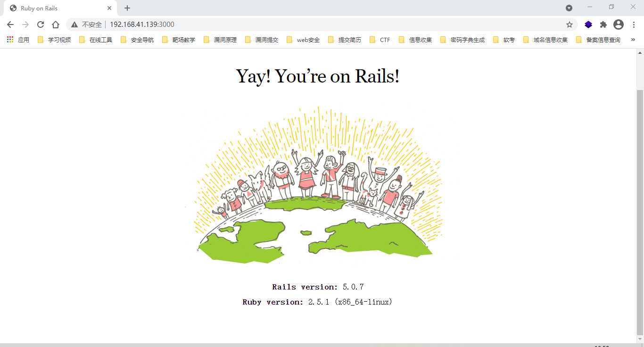Open the 漏洞原理 bookmark folder
This screenshot has height=347, width=644.
[x=220, y=40]
